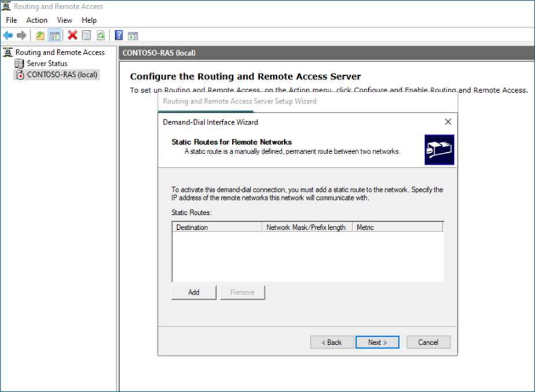Go Back in the Demand-Dial wizard
Screen dimensions: 535x392
click(332, 342)
